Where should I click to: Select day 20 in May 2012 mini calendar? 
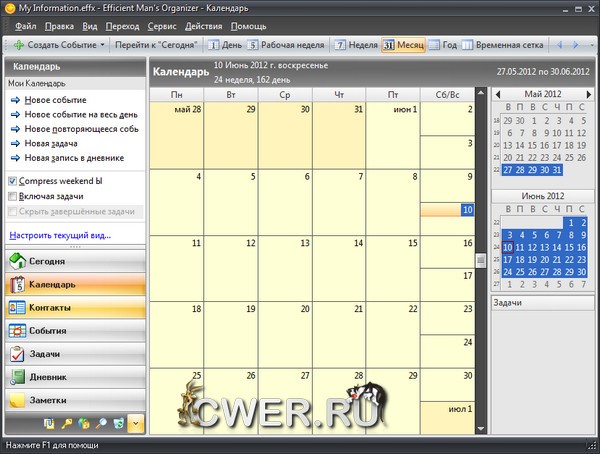pyautogui.click(x=507, y=158)
